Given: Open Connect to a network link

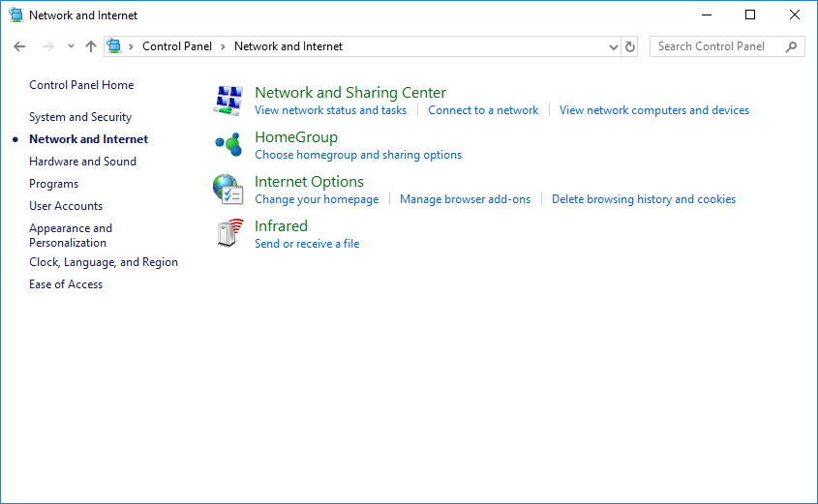Looking at the screenshot, I should (x=483, y=110).
